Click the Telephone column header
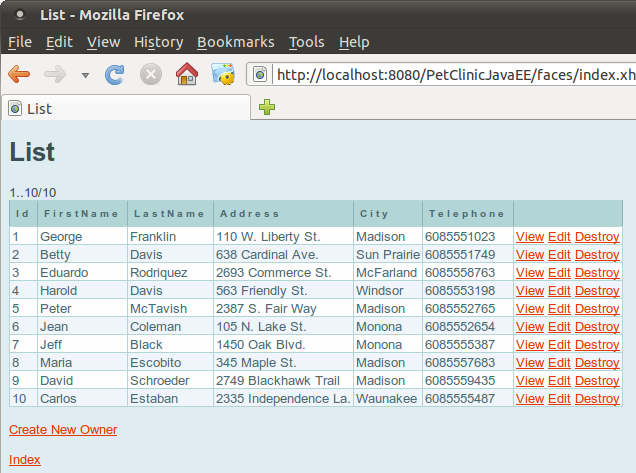Image resolution: width=636 pixels, height=473 pixels. pyautogui.click(x=467, y=213)
